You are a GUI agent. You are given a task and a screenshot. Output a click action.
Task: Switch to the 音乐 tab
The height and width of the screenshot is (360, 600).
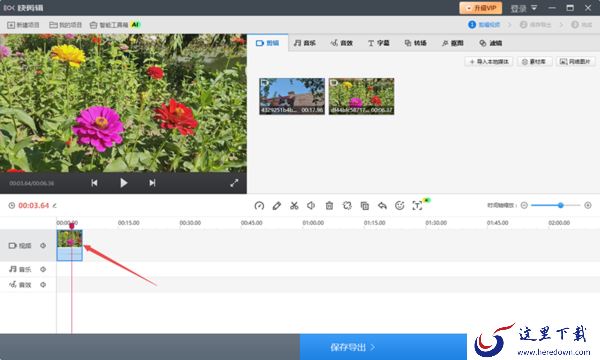(305, 43)
